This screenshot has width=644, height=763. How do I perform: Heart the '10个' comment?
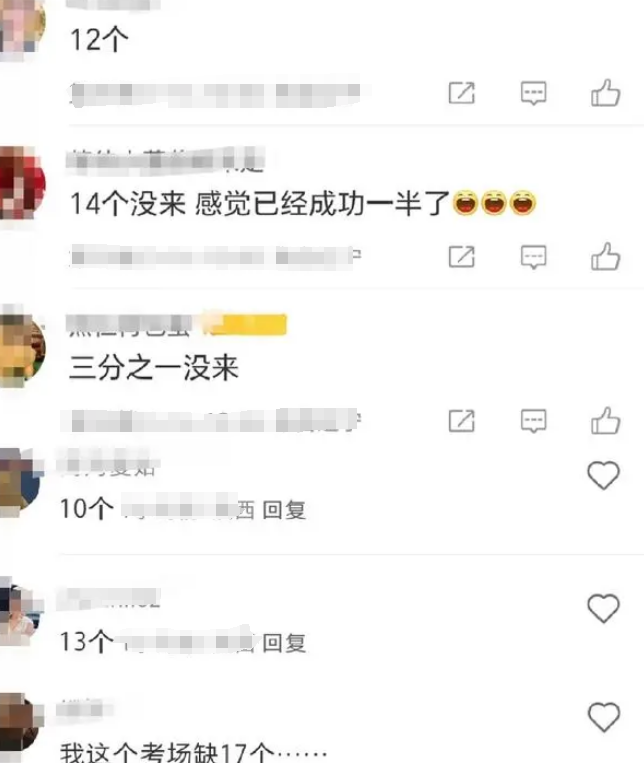point(604,475)
